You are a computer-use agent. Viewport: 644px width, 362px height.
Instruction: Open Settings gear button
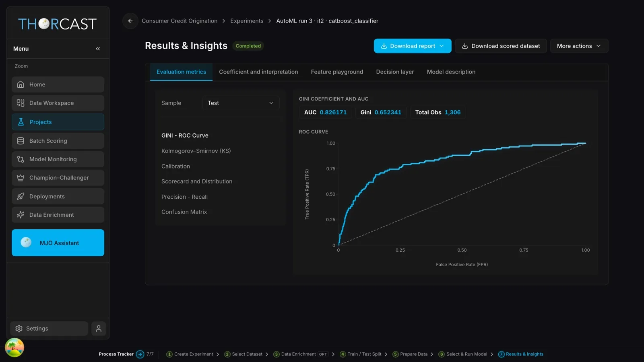coord(49,329)
